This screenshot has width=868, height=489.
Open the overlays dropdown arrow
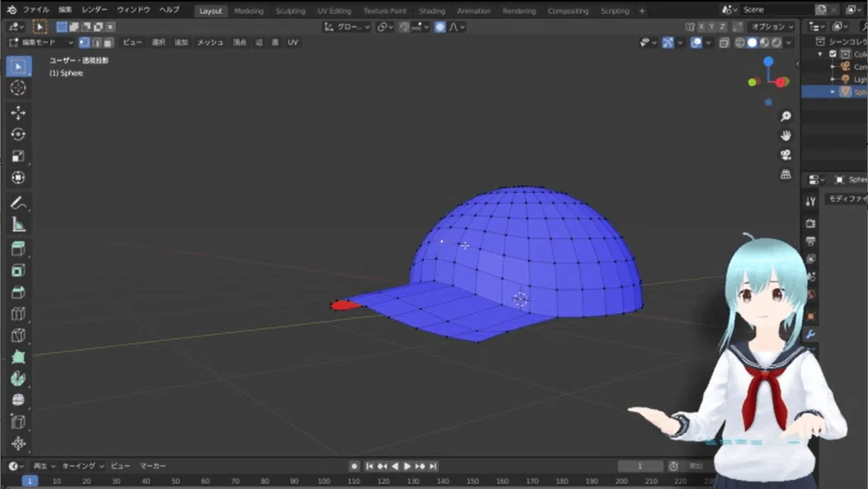[x=708, y=43]
